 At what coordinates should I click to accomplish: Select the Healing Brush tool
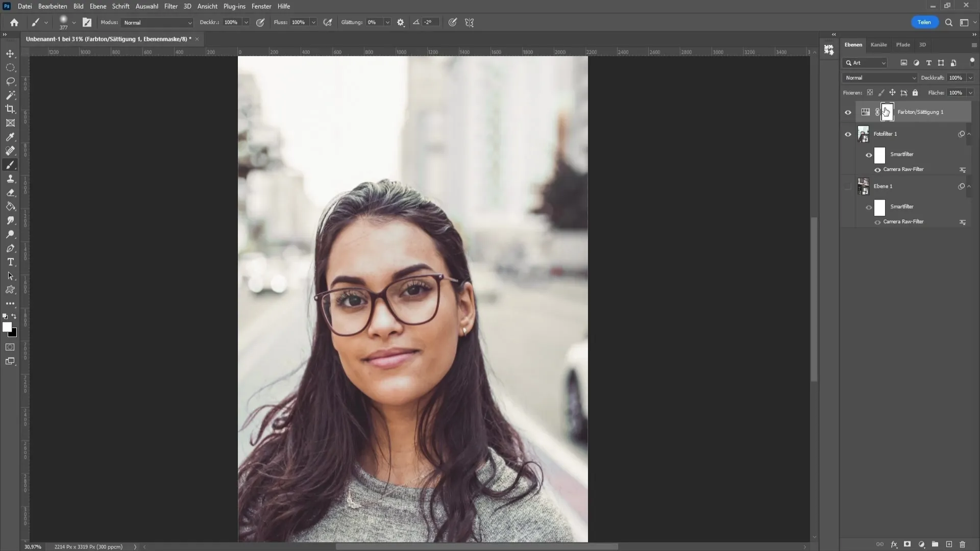(11, 151)
